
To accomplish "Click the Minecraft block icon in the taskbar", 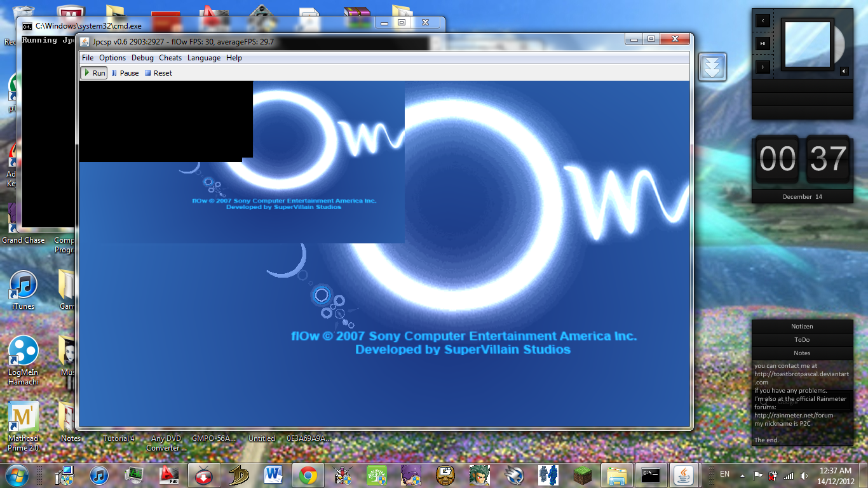I will 582,475.
